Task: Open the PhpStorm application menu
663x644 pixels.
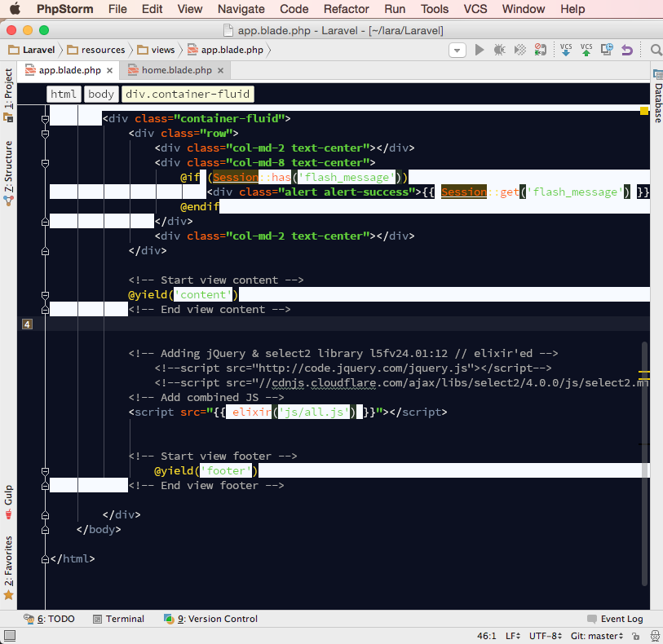Action: (64, 9)
